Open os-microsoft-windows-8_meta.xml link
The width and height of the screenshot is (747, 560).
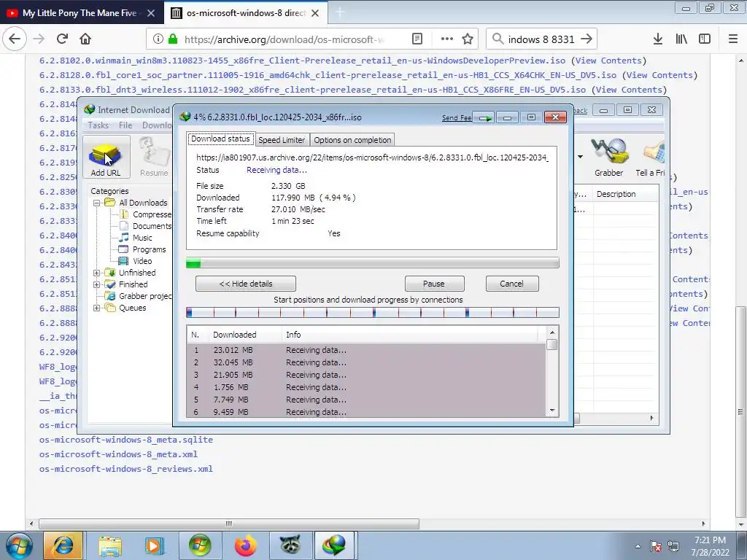point(118,454)
